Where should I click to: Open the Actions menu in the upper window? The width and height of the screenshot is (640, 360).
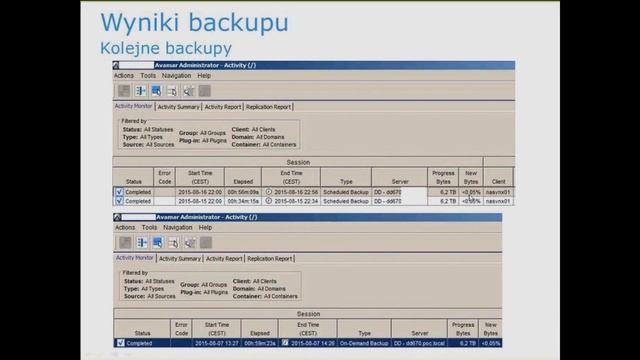124,76
